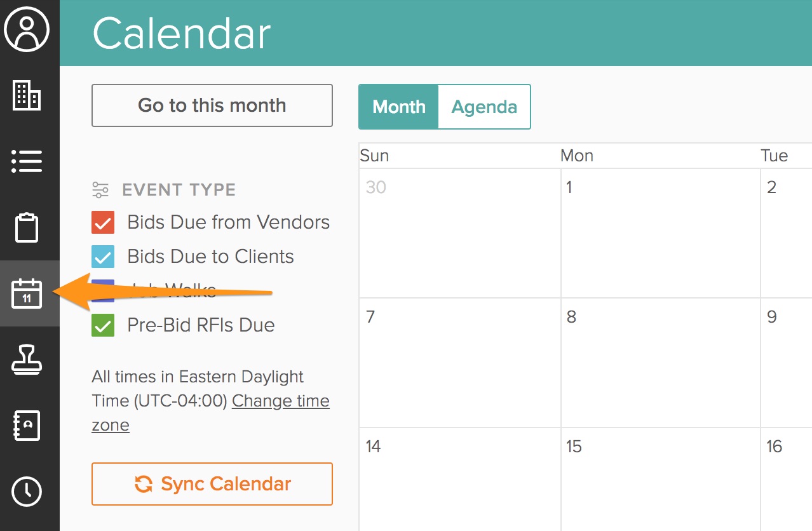This screenshot has width=812, height=531.
Task: Uncheck Bids Due from Vendors
Action: [103, 223]
